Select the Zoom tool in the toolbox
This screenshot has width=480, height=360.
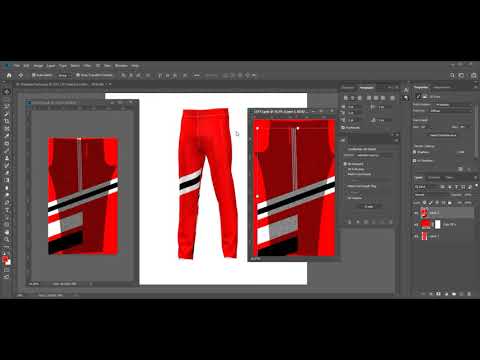7,239
